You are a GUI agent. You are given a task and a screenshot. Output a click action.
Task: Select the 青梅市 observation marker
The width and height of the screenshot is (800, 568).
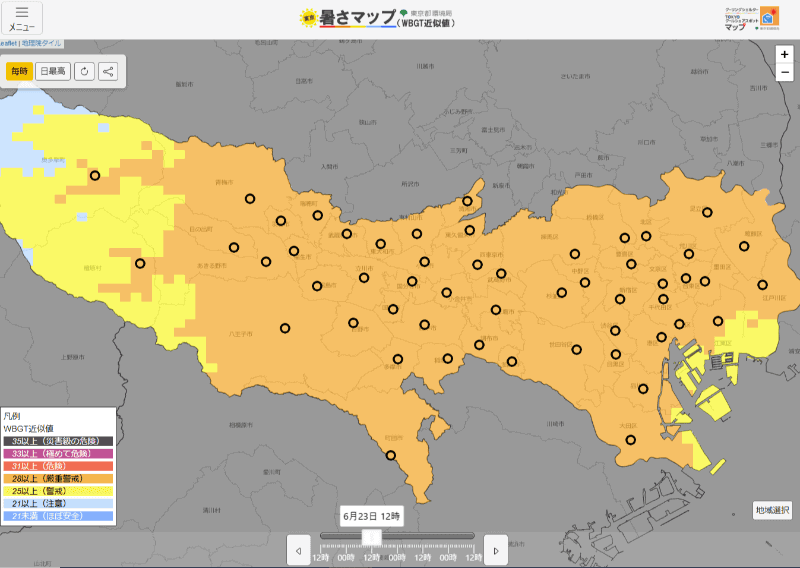pos(250,199)
